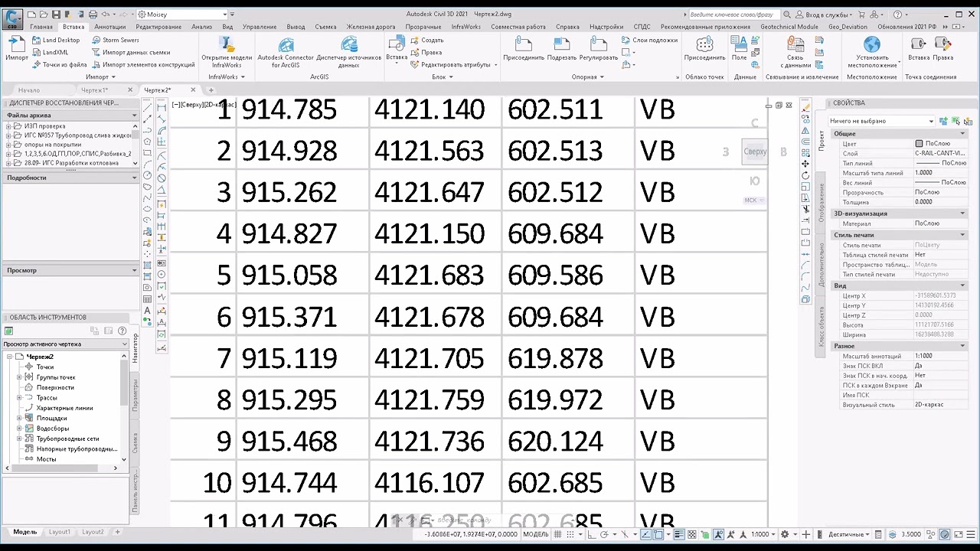
Task: Open Ничего не выбрано selection dropdown
Action: [882, 121]
